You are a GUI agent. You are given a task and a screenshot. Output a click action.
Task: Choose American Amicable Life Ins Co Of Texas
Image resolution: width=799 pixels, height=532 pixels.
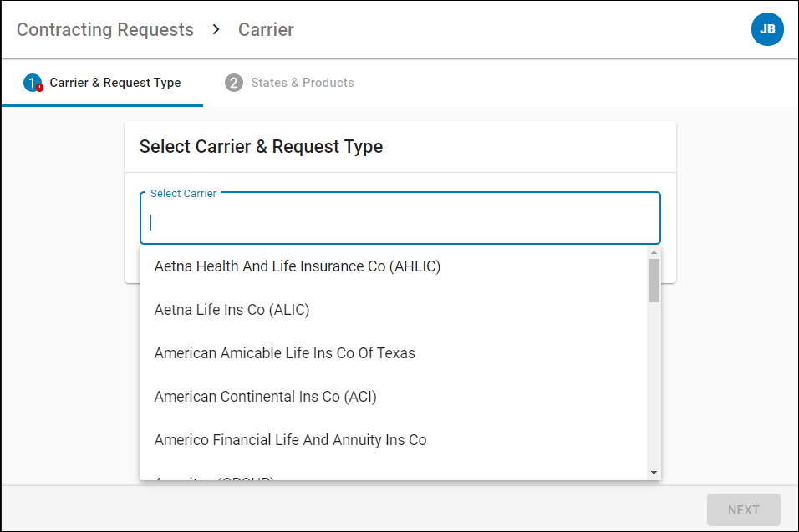click(x=393, y=352)
